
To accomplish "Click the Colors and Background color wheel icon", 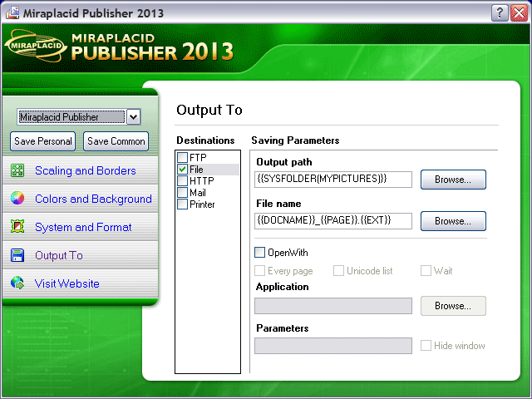I will pos(17,198).
